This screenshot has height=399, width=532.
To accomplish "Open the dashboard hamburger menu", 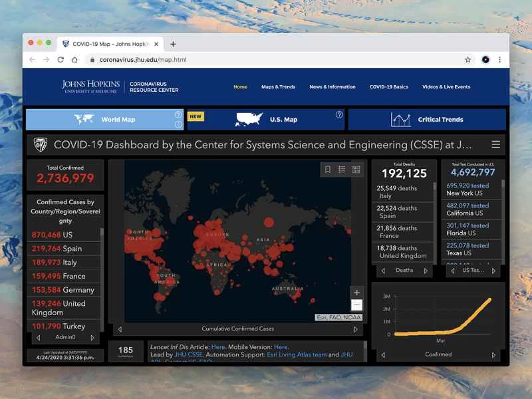I will pos(495,144).
